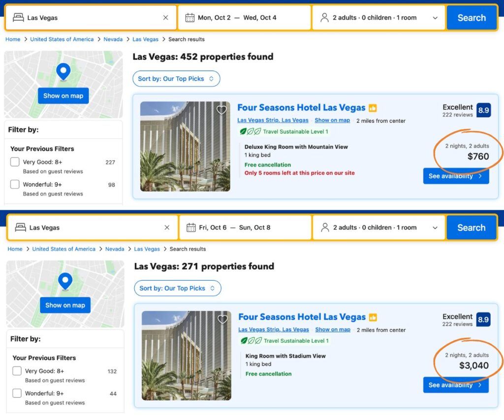Open the Sort by: Our Top Picks dropdown
504x420 pixels.
point(176,78)
